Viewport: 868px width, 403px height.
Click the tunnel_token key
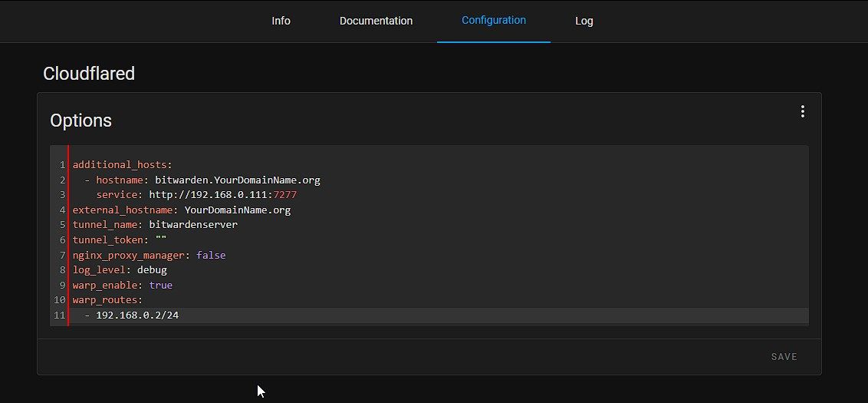(x=108, y=240)
